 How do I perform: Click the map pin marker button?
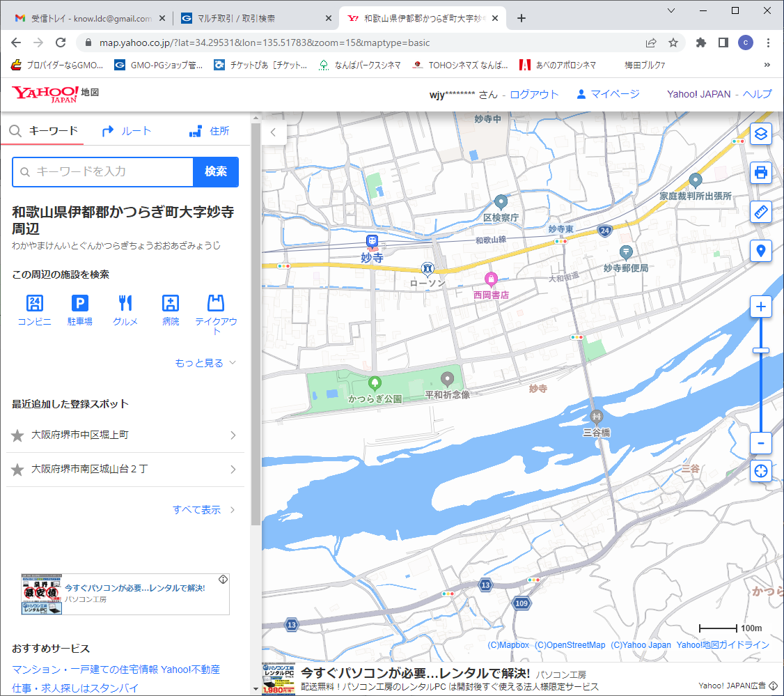point(761,250)
